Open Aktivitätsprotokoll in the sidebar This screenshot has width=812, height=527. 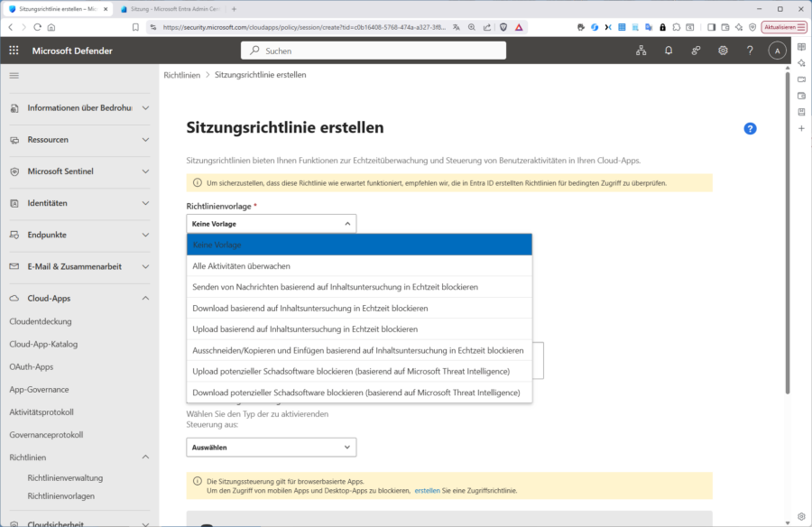41,411
